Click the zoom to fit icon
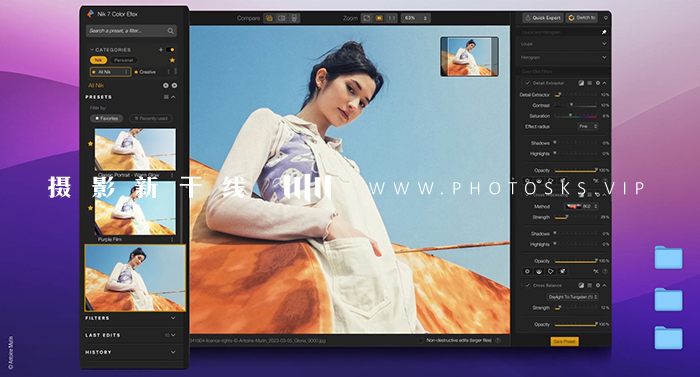This screenshot has width=700, height=377. [x=367, y=18]
